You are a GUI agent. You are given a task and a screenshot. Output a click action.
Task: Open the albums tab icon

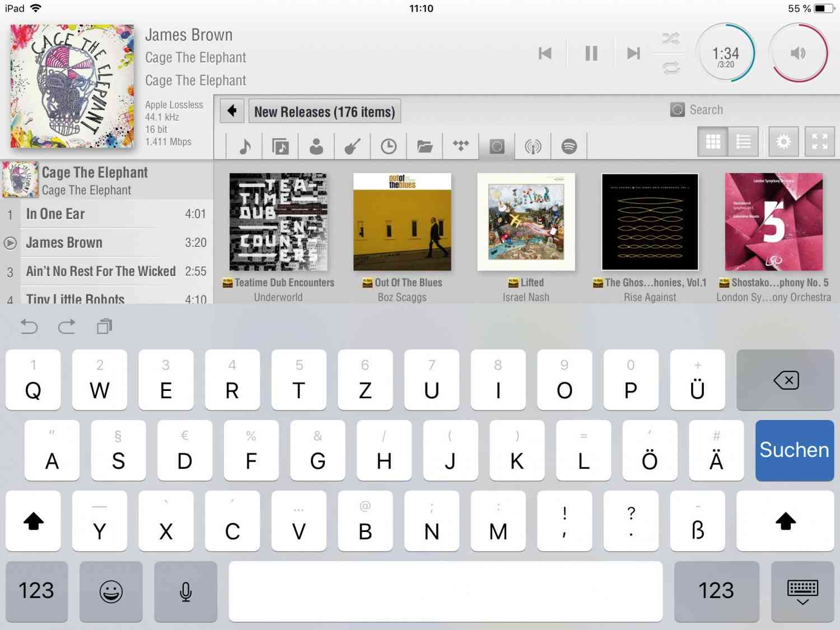tap(281, 147)
